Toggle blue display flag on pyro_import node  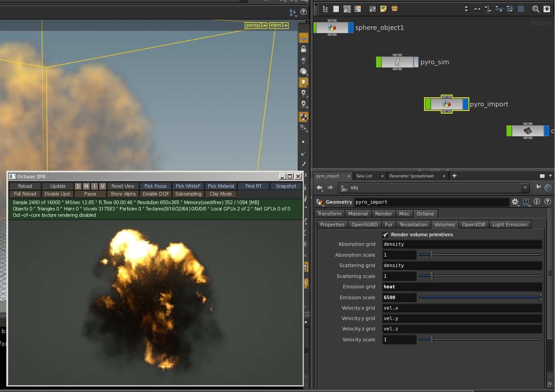point(466,105)
